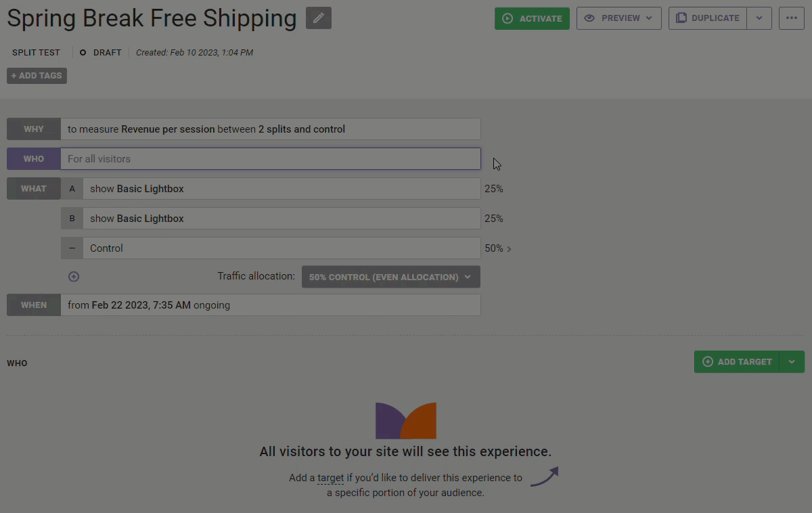This screenshot has height=513, width=812.
Task: Click the three-dots more options button
Action: point(791,18)
